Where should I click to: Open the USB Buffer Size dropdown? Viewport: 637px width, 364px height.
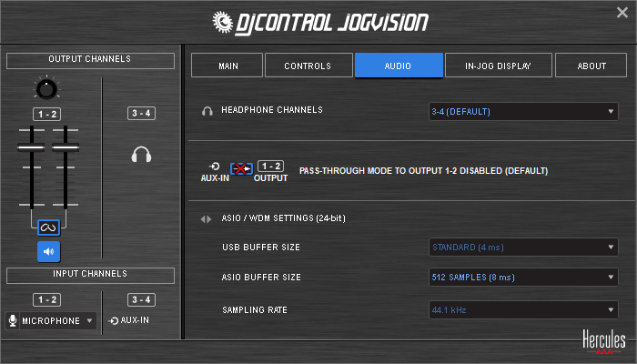click(x=523, y=247)
